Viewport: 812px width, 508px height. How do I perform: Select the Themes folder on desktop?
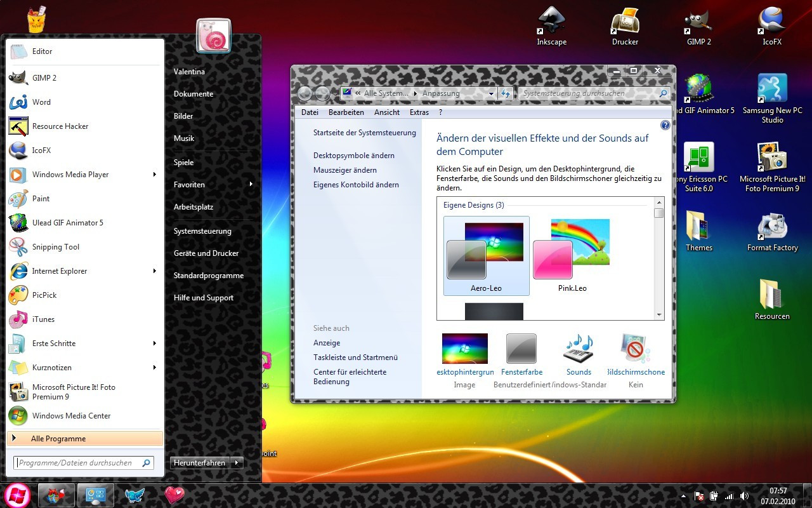pos(698,232)
